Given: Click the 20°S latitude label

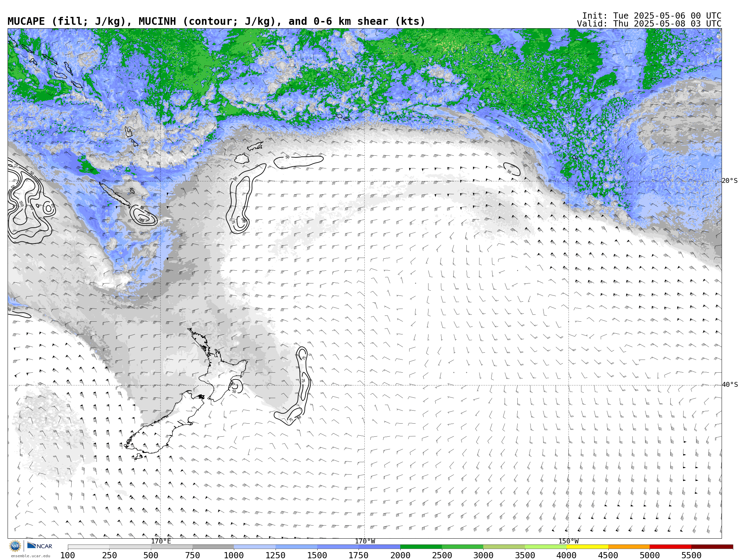Looking at the screenshot, I should tap(730, 181).
